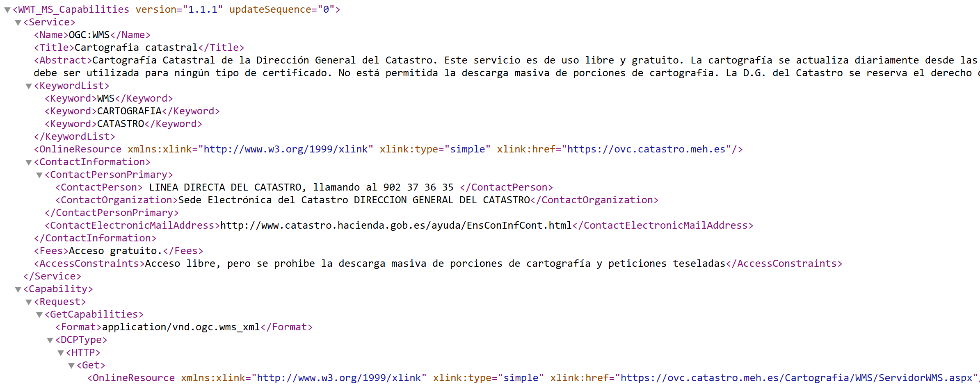Collapse the Get element arrow
This screenshot has height=384, width=980.
tap(71, 366)
